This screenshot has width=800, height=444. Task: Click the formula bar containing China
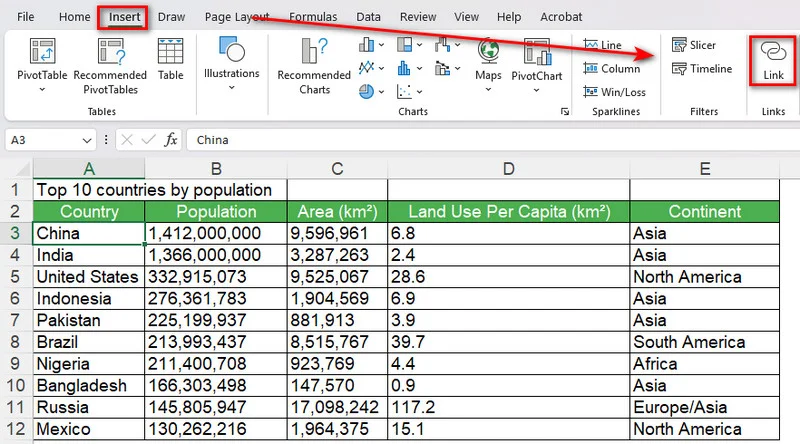[493, 140]
